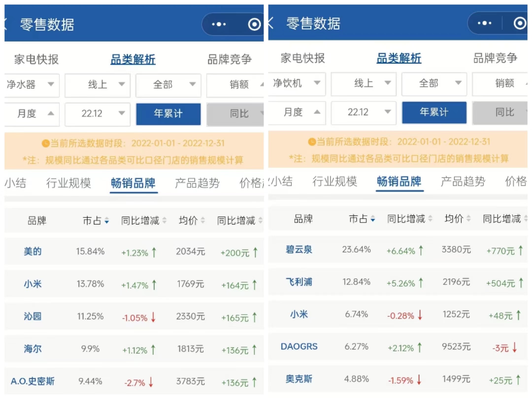Screen dimensions: 532x399
Task: Sort left table's first 同比增减 column
Action: pyautogui.click(x=164, y=220)
